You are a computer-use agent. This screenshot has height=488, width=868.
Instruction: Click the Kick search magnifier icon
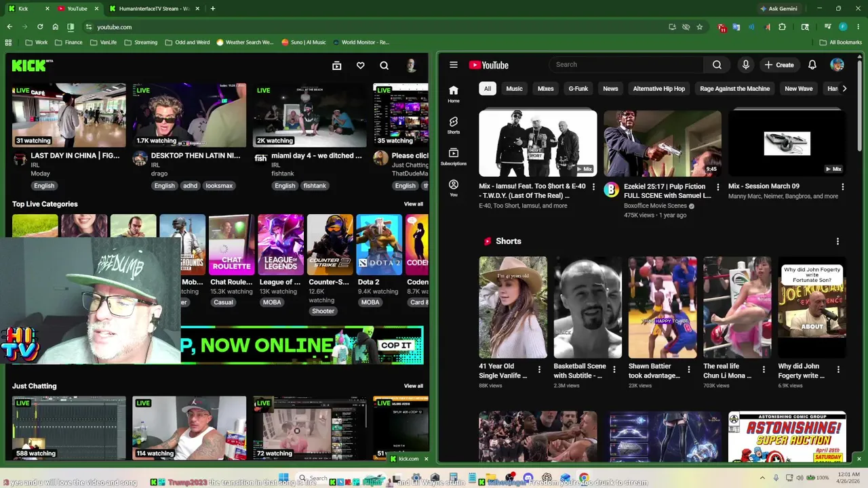(x=384, y=66)
